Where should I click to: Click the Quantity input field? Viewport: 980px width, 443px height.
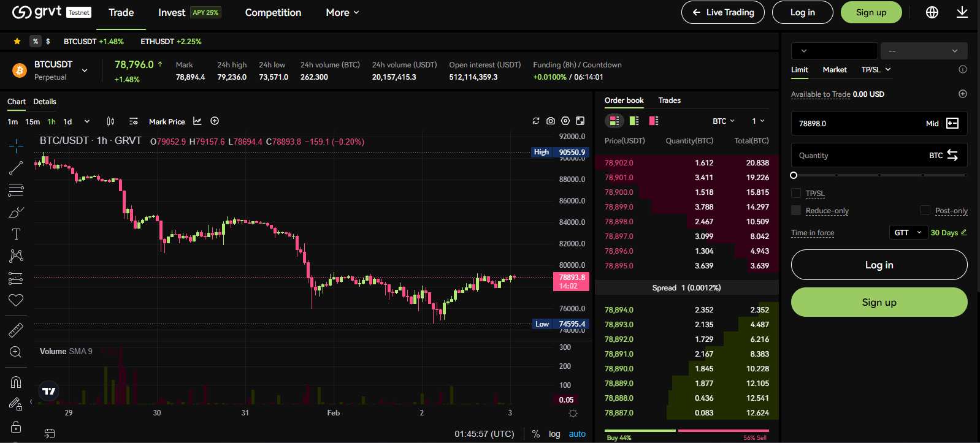pyautogui.click(x=879, y=155)
